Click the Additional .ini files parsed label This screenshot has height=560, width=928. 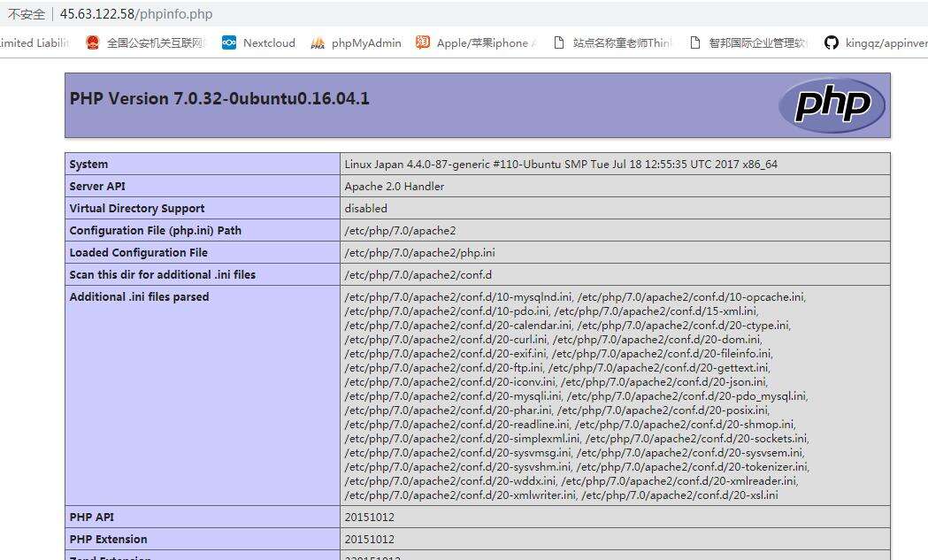point(139,297)
